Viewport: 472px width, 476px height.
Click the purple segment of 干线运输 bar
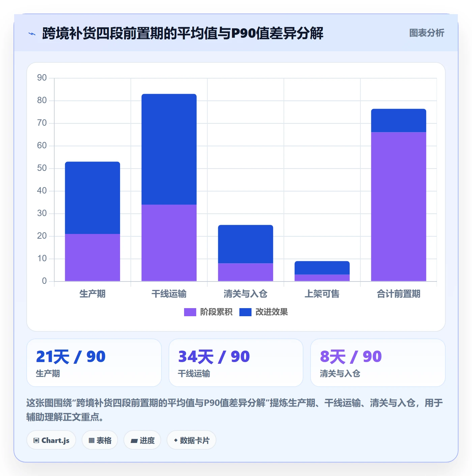(x=169, y=243)
